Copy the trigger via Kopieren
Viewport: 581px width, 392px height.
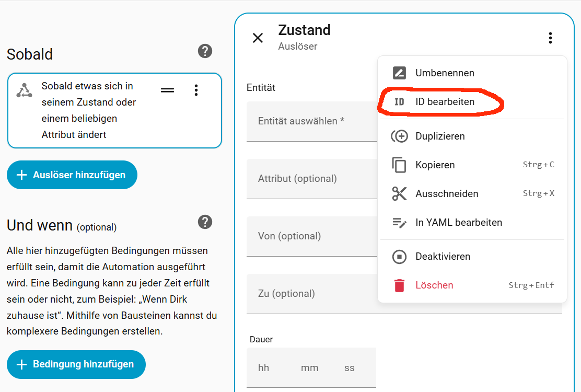coord(435,165)
